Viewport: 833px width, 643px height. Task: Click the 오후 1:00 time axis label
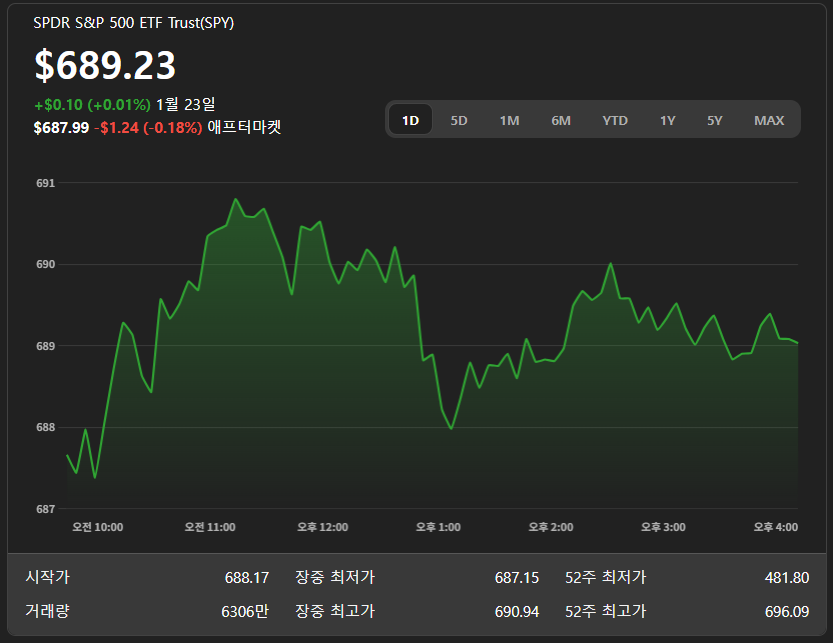[x=438, y=527]
